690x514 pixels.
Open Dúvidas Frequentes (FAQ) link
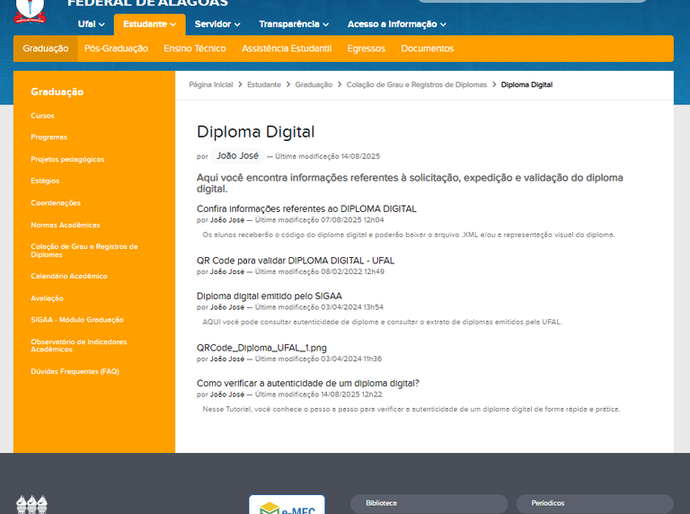click(x=75, y=371)
